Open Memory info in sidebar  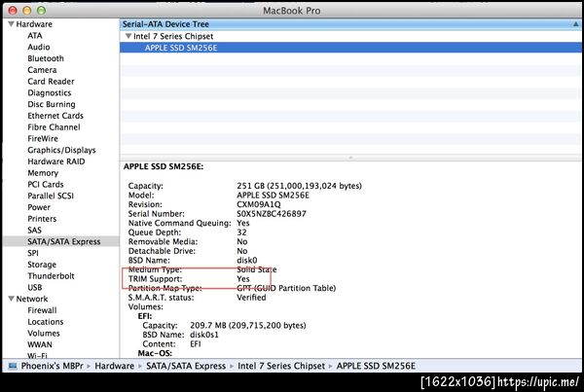coord(43,173)
